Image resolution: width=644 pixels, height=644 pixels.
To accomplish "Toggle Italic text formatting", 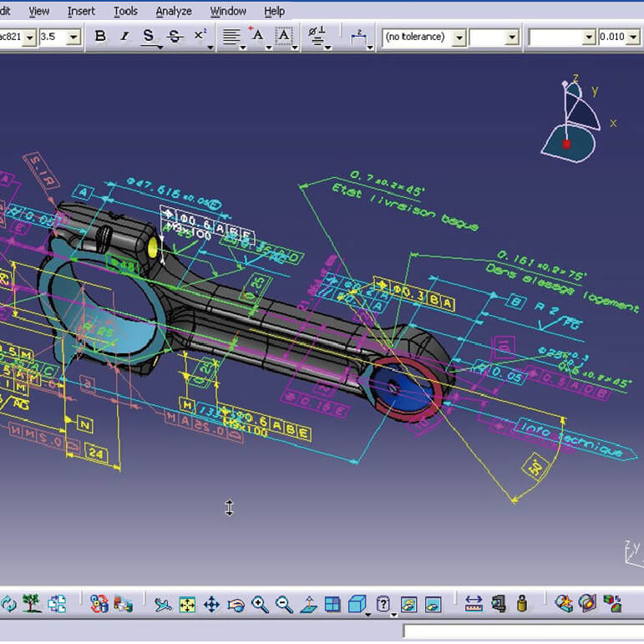I will click(124, 37).
